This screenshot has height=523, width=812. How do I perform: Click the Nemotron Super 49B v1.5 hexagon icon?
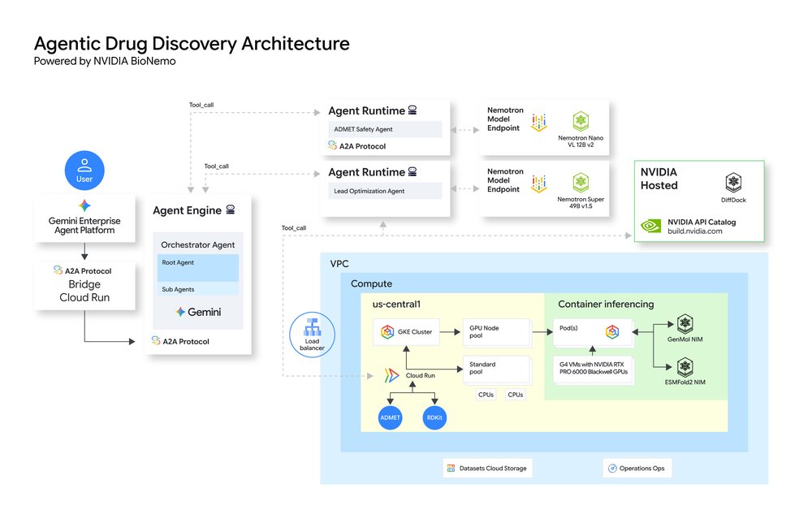coord(581,183)
